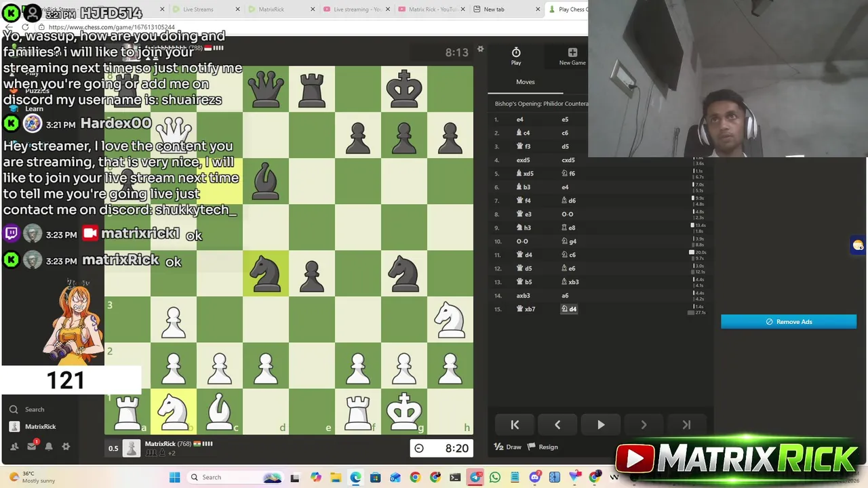This screenshot has height=488, width=868.
Task: Click the black king on g8
Action: pyautogui.click(x=404, y=89)
